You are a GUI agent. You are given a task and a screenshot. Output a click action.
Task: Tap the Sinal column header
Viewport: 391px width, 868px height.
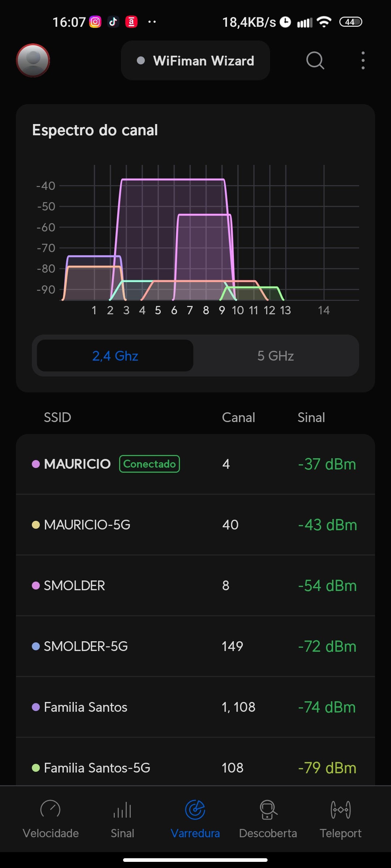pos(311,418)
